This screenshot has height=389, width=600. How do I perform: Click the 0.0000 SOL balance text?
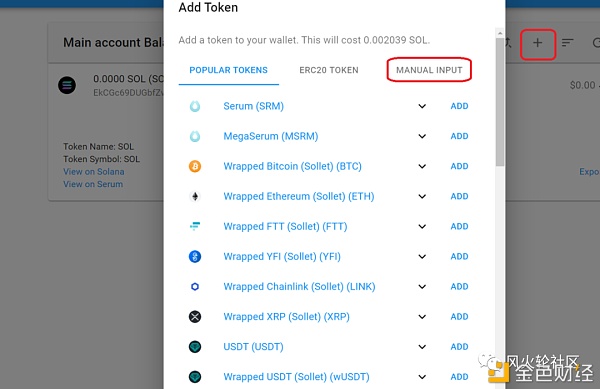[129, 79]
